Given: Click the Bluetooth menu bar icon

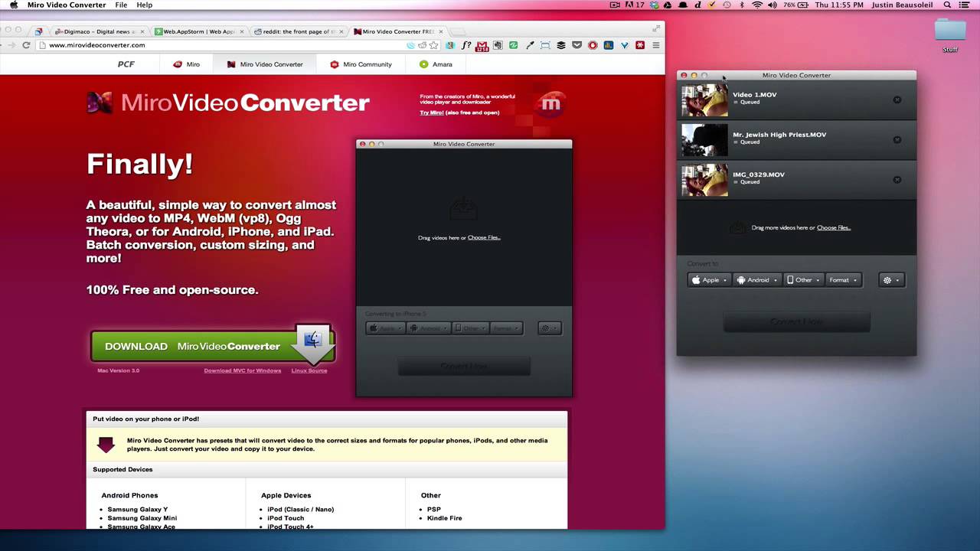Looking at the screenshot, I should (x=741, y=5).
